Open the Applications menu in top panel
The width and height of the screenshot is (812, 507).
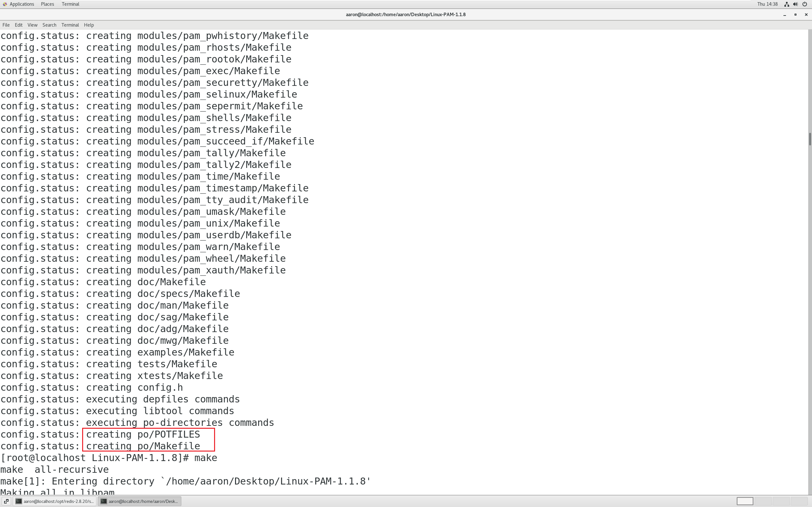pyautogui.click(x=18, y=4)
